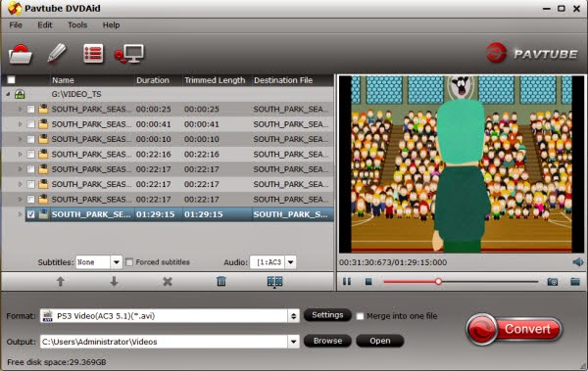Open the Subtitles dropdown

117,262
